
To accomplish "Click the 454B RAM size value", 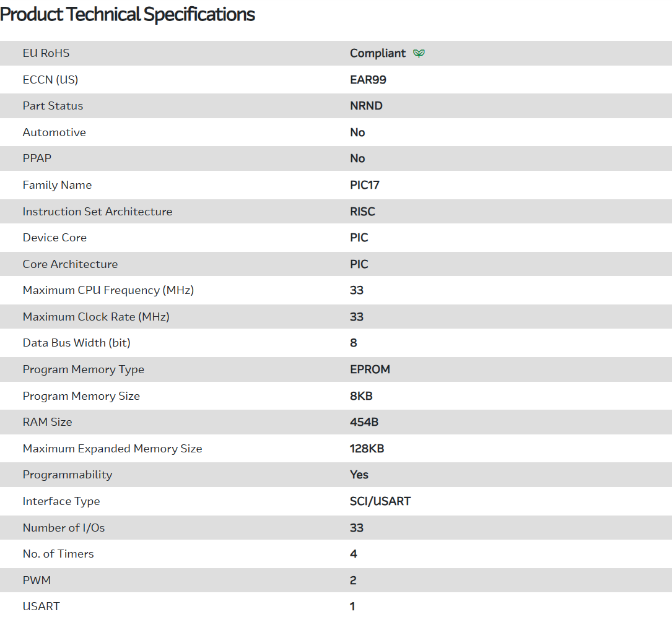I will tap(364, 422).
